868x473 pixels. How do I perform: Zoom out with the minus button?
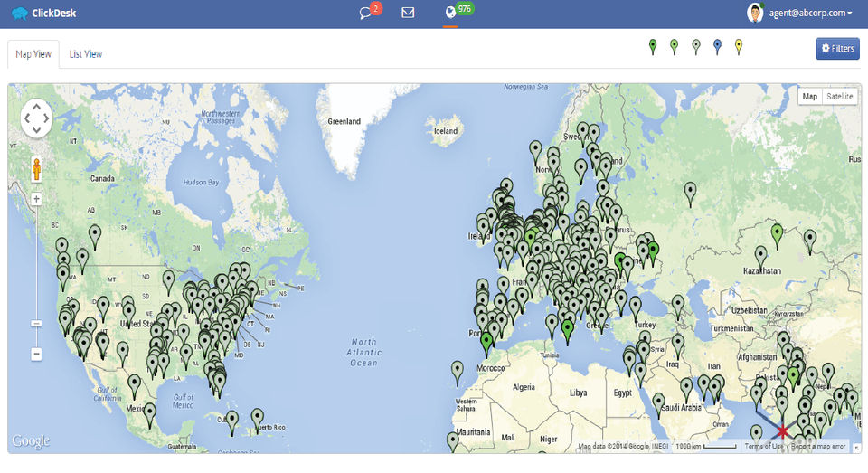click(36, 354)
